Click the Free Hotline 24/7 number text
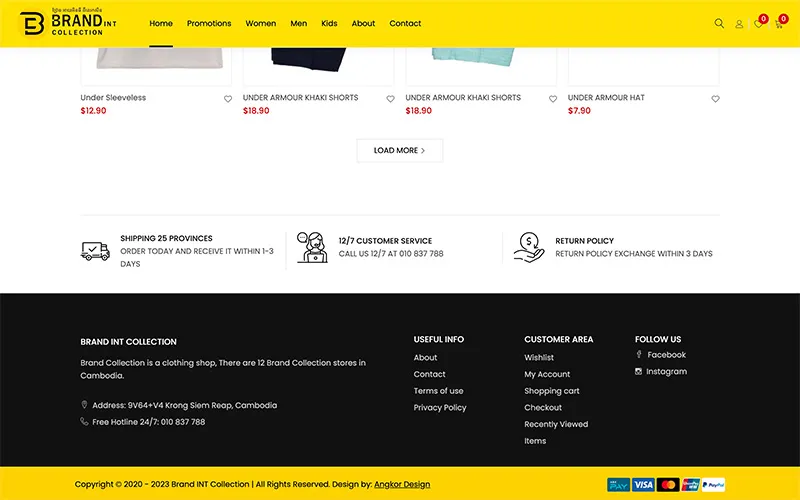Image resolution: width=800 pixels, height=500 pixels. tap(148, 422)
